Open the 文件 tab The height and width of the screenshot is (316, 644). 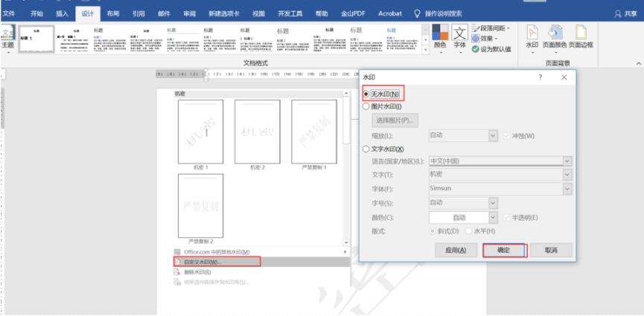pyautogui.click(x=9, y=13)
